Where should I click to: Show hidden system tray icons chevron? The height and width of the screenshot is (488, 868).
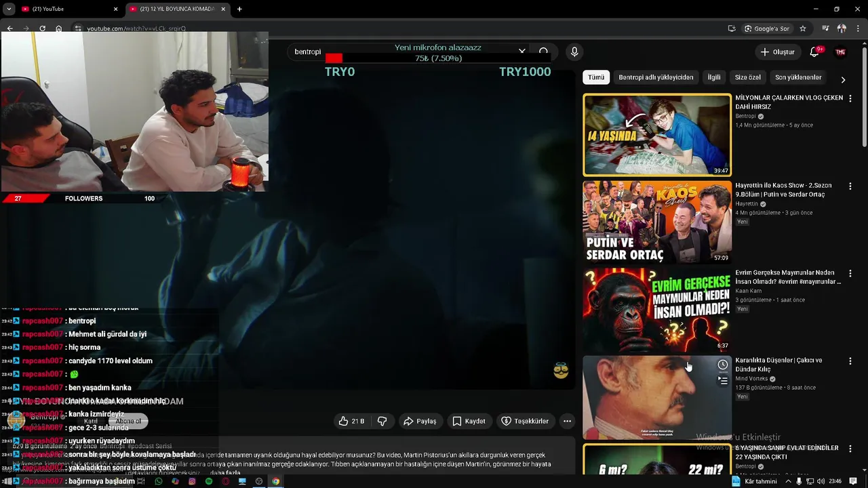789,481
